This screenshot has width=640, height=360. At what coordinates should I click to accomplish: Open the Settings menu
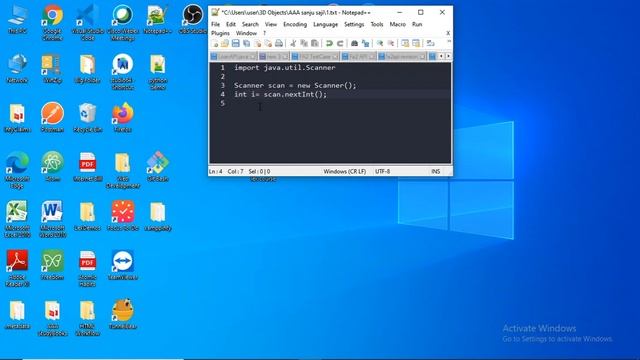(354, 24)
